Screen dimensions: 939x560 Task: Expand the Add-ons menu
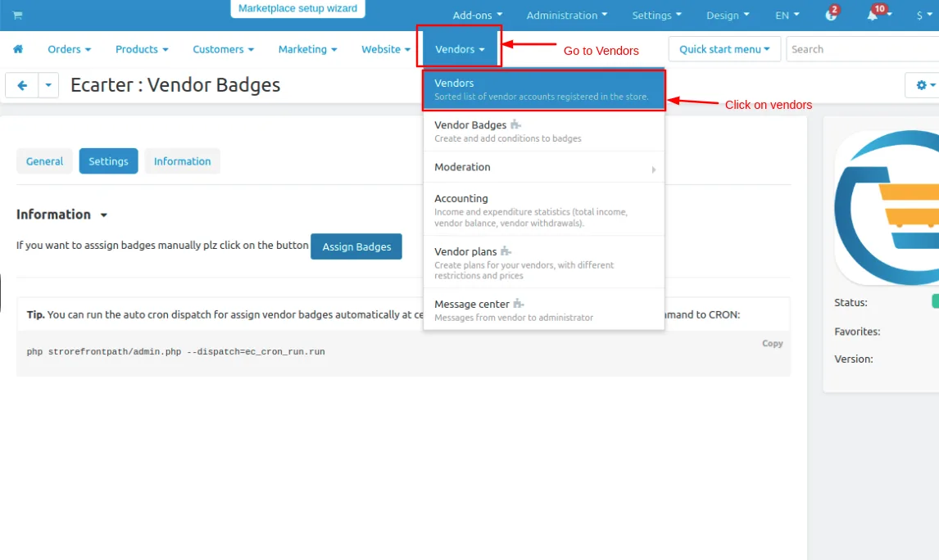(478, 15)
